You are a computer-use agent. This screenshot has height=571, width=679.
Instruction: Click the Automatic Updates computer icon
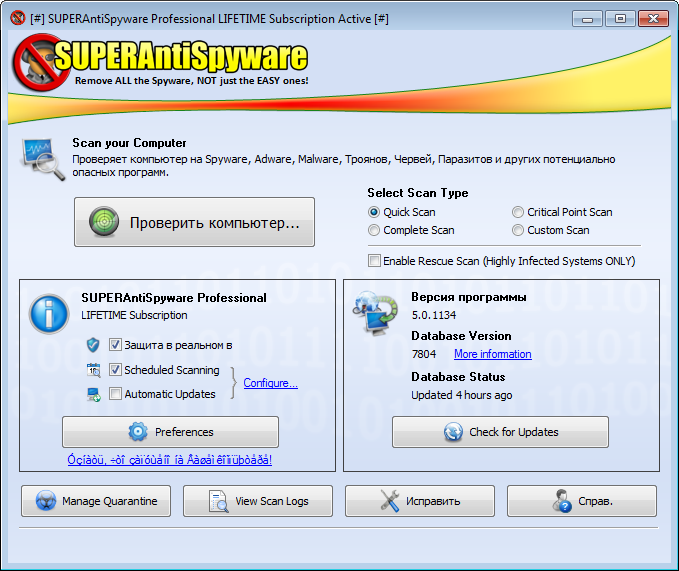pos(94,394)
